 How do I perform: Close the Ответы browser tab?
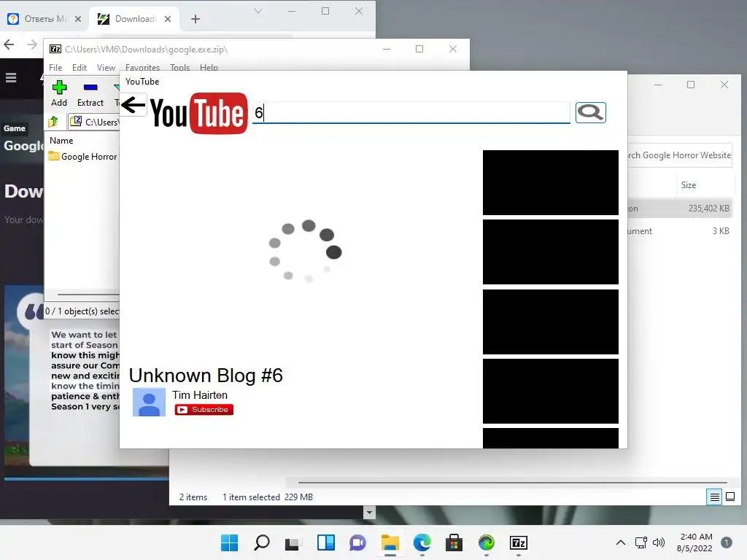(78, 19)
